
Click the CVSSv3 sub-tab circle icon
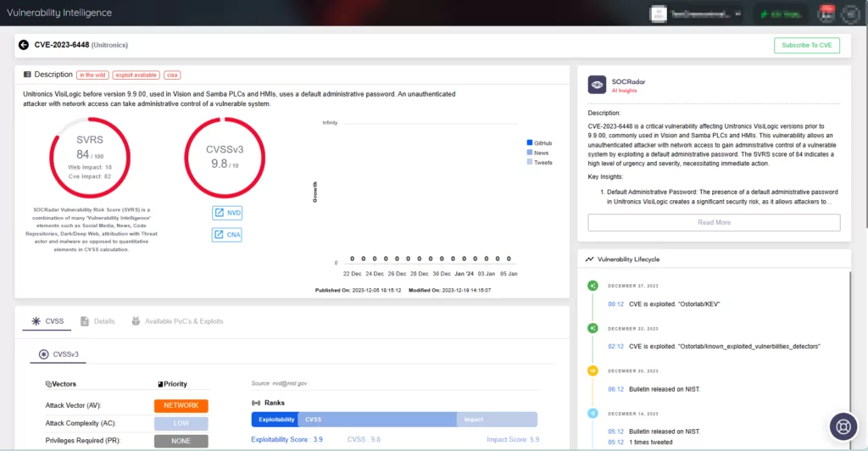[44, 354]
